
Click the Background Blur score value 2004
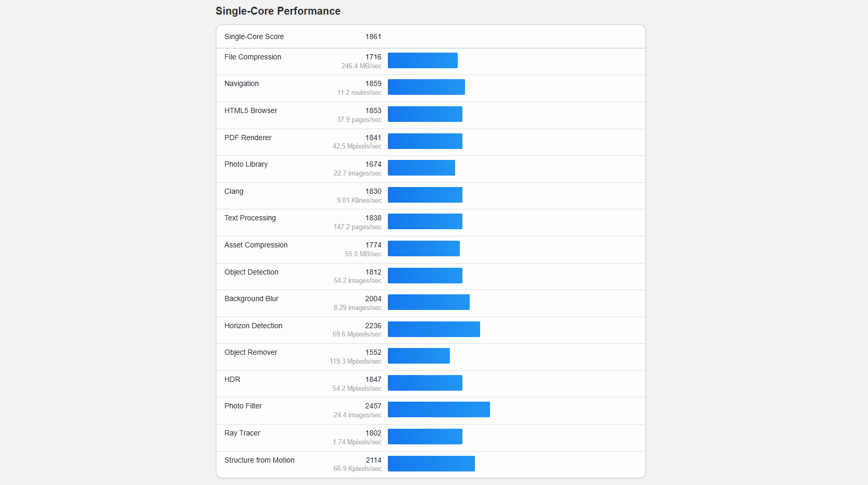(373, 299)
